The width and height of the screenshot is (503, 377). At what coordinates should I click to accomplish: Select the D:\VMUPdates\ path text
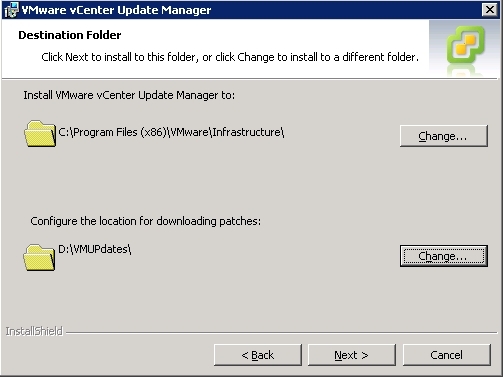pos(95,249)
